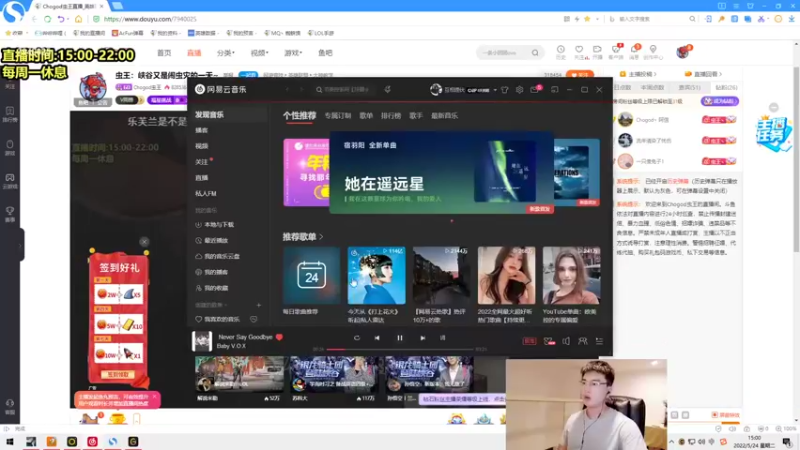Seek within the song progress bar
800x450 pixels.
point(400,349)
